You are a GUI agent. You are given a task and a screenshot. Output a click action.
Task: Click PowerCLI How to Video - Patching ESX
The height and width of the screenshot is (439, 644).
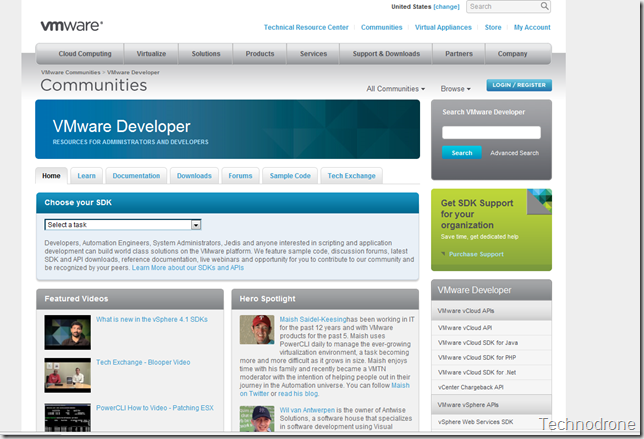pyautogui.click(x=154, y=408)
